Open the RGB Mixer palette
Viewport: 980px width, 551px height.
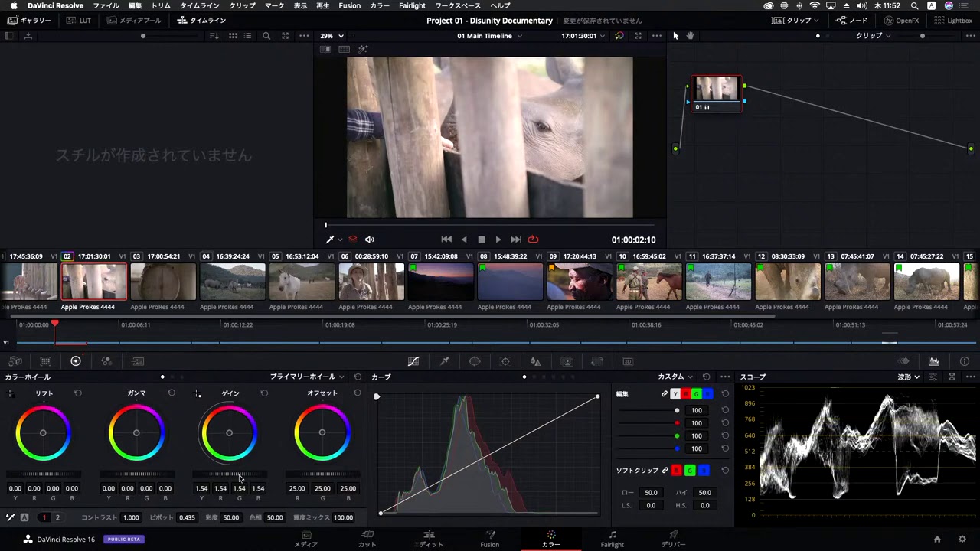tap(106, 361)
